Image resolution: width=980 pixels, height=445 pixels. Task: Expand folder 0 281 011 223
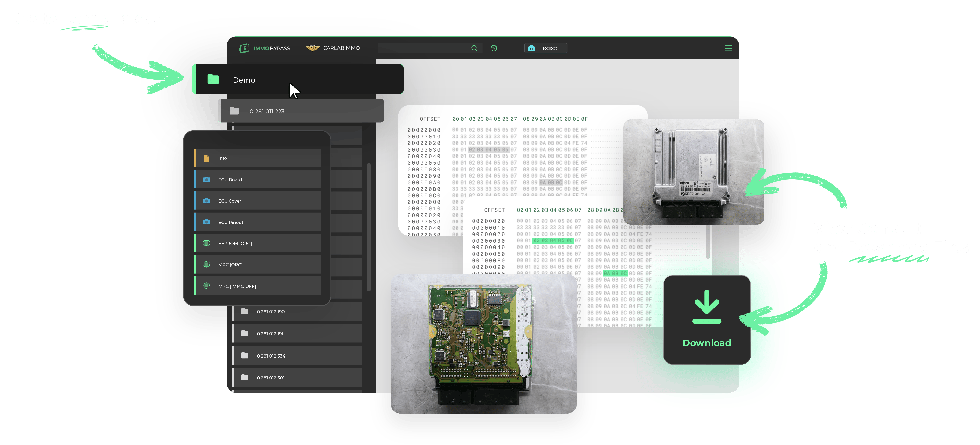tap(301, 111)
